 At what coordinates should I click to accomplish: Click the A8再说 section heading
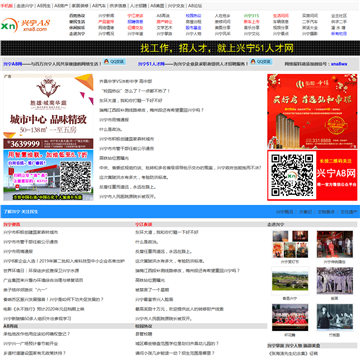click(x=10, y=326)
